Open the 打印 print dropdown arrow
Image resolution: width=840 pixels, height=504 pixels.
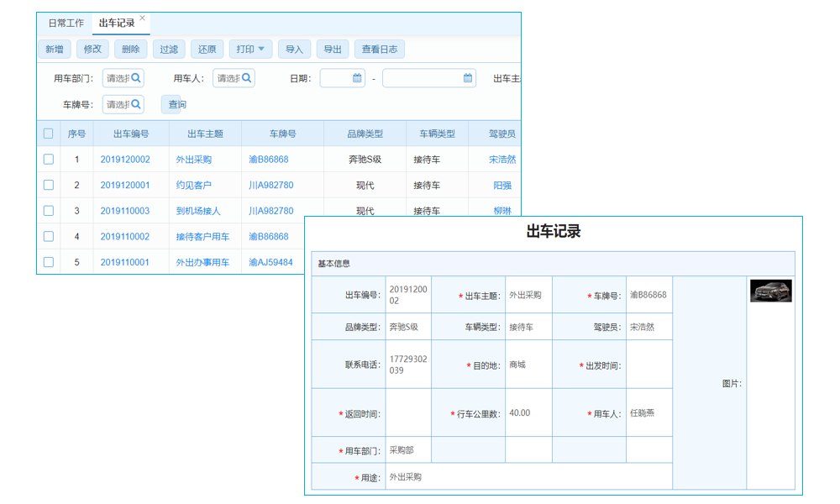(262, 49)
